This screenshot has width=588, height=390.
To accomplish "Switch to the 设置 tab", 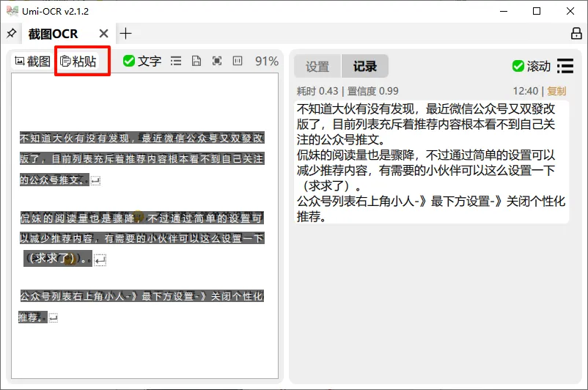I will (317, 67).
